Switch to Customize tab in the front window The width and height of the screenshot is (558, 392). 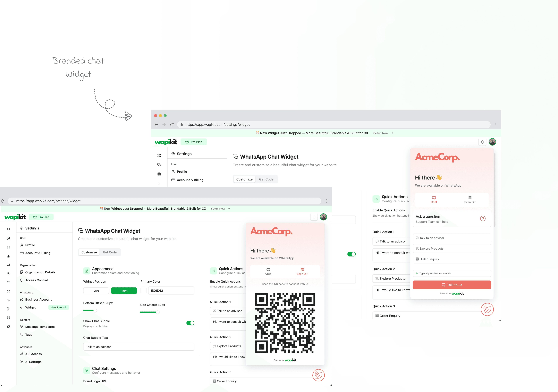click(89, 252)
